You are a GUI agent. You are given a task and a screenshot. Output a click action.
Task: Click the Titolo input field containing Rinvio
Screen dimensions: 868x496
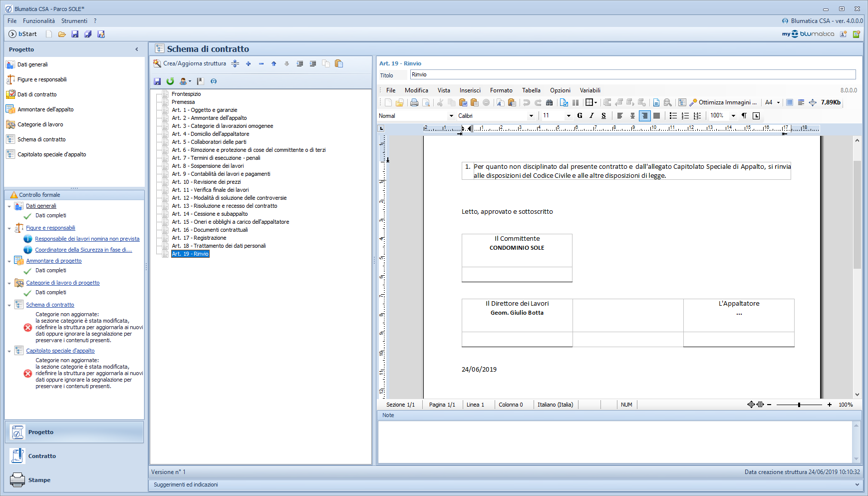coord(632,74)
